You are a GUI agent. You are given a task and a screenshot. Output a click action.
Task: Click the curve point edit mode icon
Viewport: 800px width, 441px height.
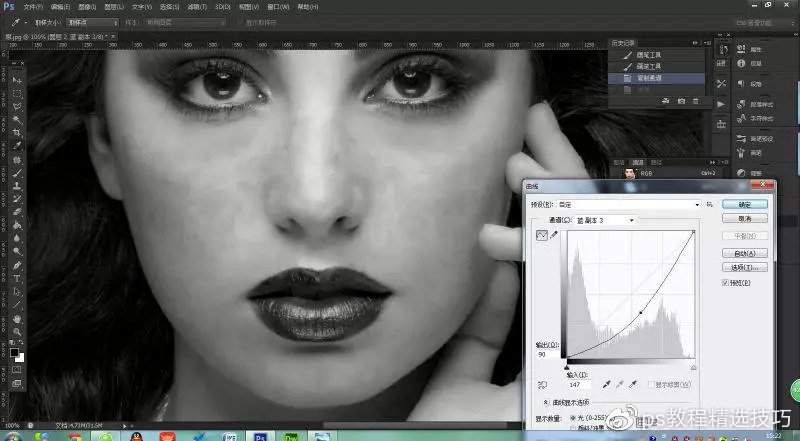point(543,234)
